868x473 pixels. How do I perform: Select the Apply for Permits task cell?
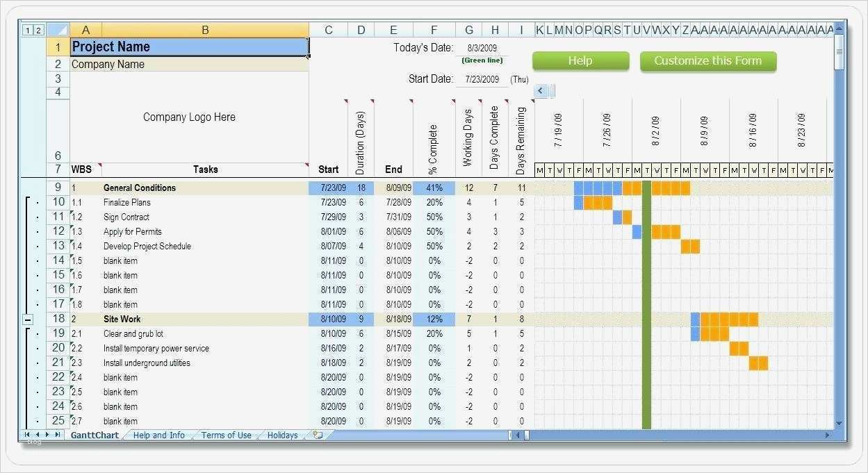[205, 231]
